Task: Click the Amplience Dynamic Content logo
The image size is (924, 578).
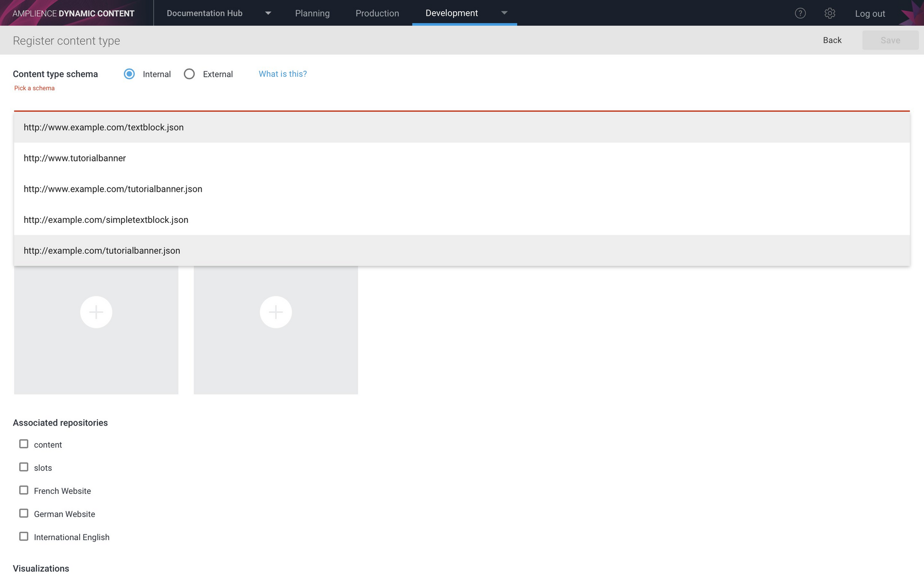Action: pos(73,13)
